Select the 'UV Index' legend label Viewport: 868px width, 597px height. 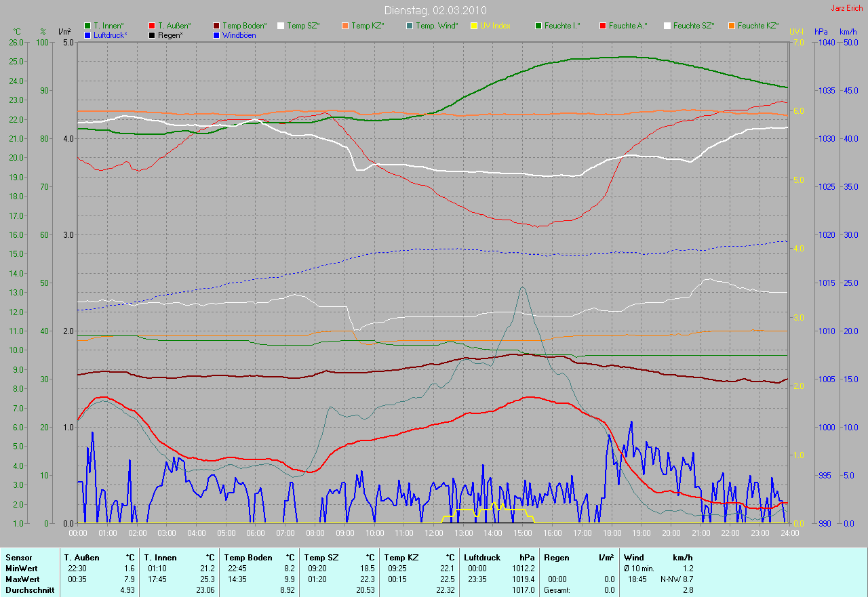[495, 26]
